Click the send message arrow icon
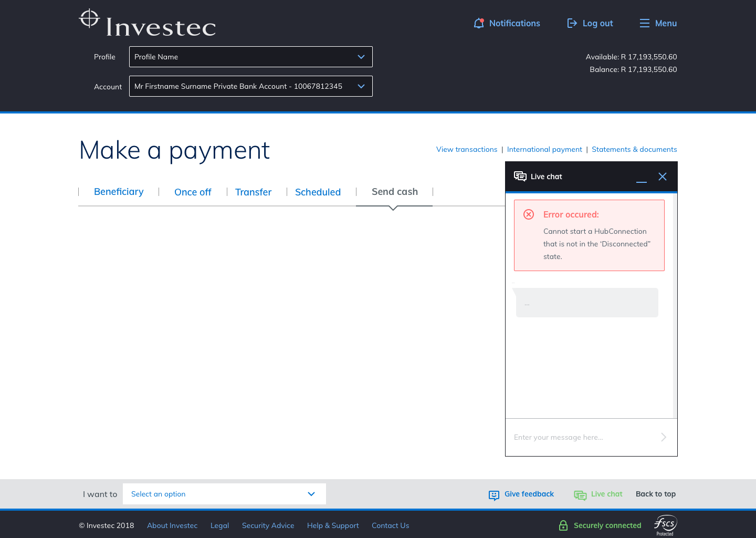This screenshot has width=756, height=538. [x=664, y=437]
